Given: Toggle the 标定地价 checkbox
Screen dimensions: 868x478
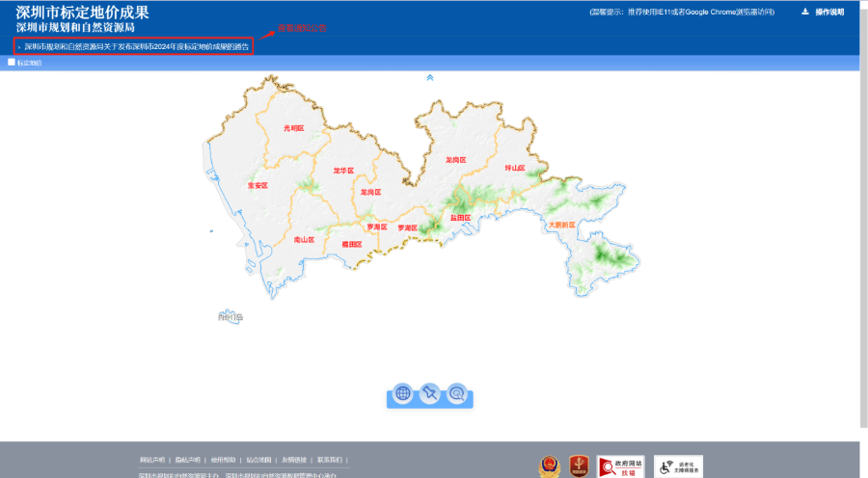Looking at the screenshot, I should 12,62.
